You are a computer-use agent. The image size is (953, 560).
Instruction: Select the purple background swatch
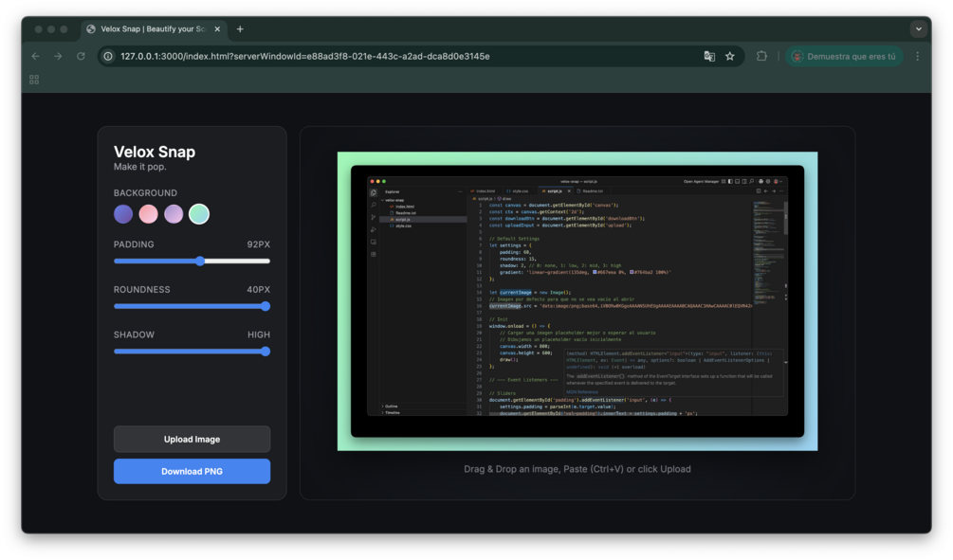pyautogui.click(x=122, y=214)
